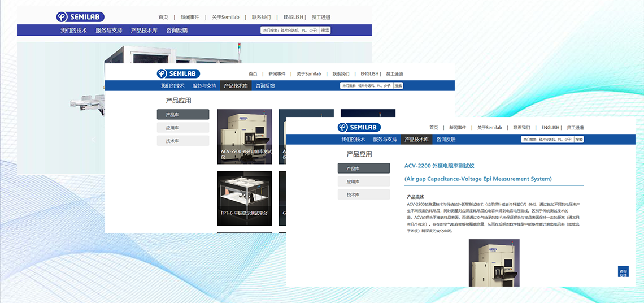Click ACV-2200 machine photo below the description text
The image size is (644, 303).
pos(494,262)
